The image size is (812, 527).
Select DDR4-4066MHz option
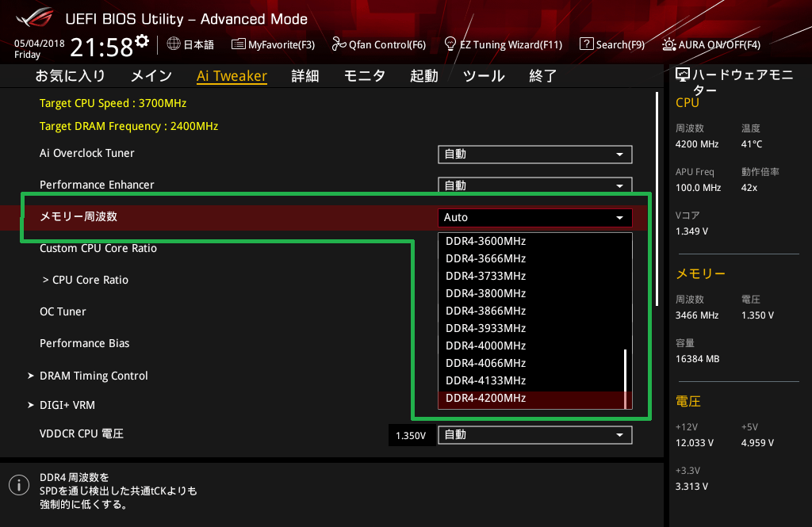pos(531,364)
